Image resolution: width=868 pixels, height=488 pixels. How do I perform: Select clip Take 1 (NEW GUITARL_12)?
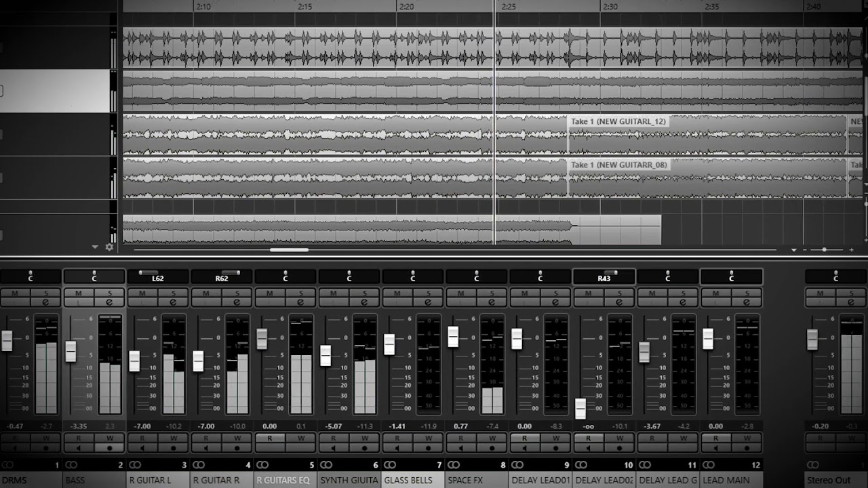coord(707,135)
